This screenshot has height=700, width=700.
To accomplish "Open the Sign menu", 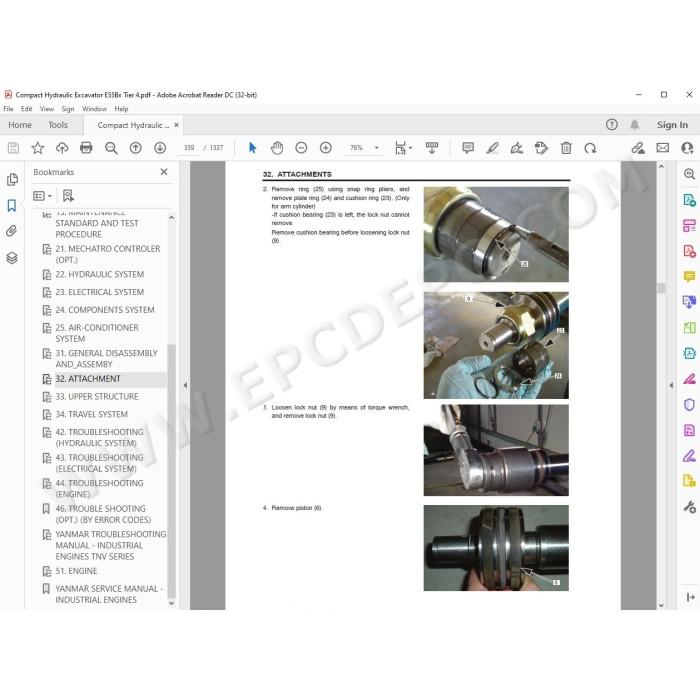I will (x=68, y=108).
